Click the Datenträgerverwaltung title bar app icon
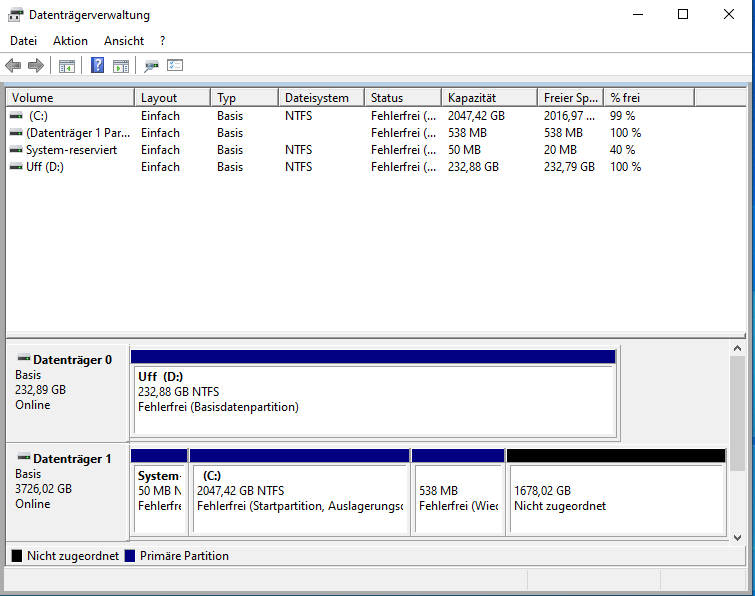The height and width of the screenshot is (596, 755). [x=15, y=15]
